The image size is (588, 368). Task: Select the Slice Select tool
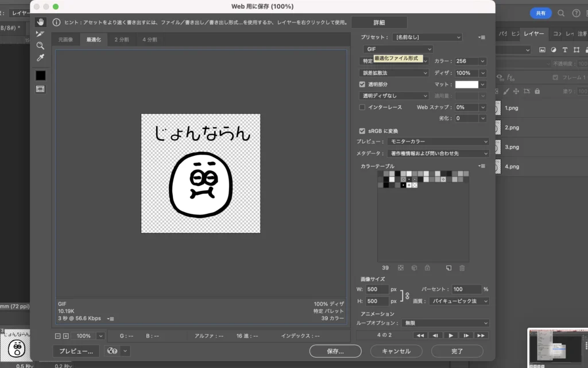40,34
